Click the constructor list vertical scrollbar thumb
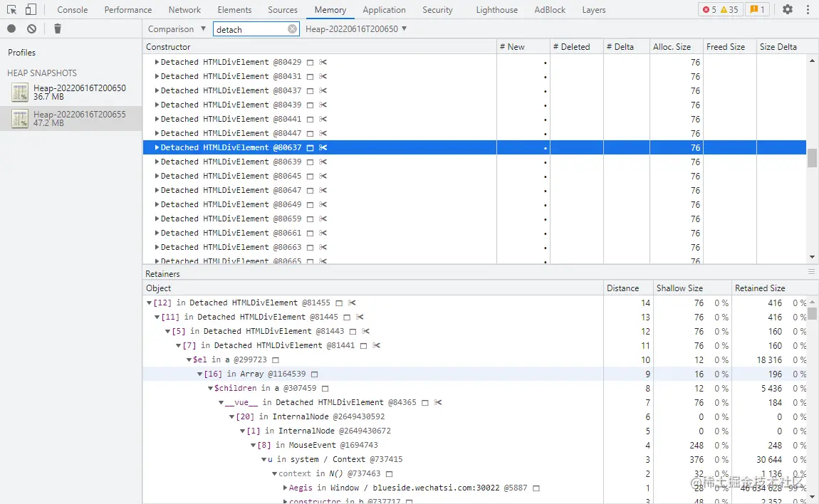Image resolution: width=819 pixels, height=504 pixels. coord(812,158)
